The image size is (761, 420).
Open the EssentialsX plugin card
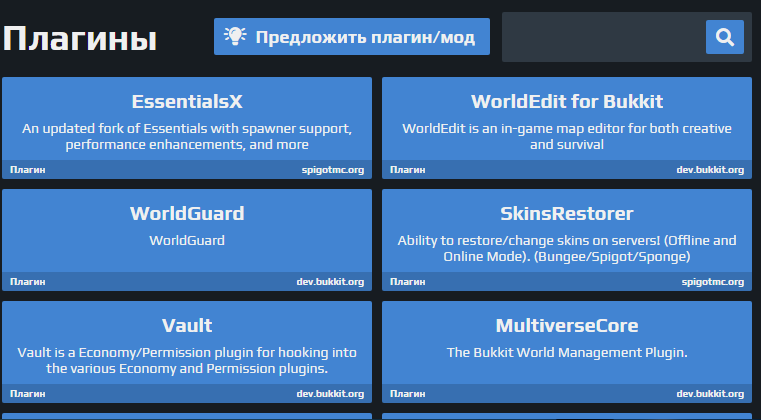point(187,128)
